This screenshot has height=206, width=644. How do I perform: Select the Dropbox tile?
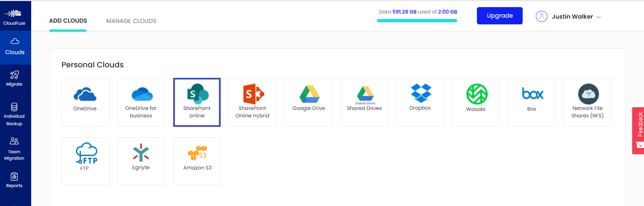420,102
